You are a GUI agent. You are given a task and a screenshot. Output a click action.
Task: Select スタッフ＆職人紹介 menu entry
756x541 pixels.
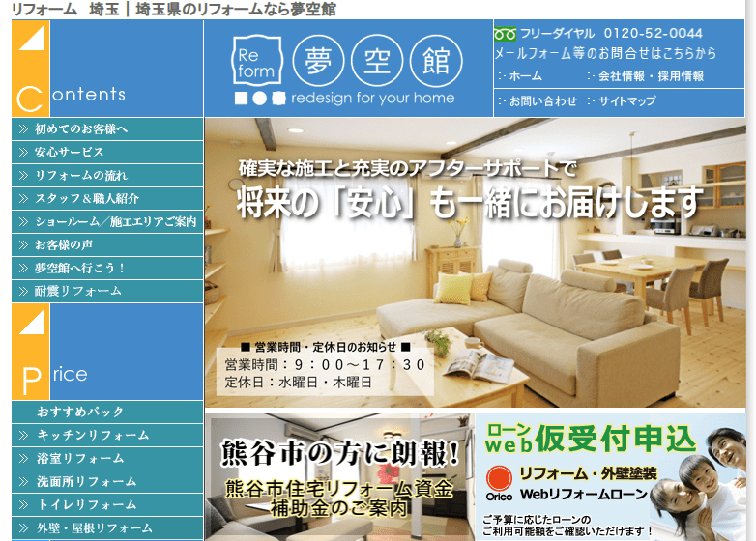[x=87, y=198]
